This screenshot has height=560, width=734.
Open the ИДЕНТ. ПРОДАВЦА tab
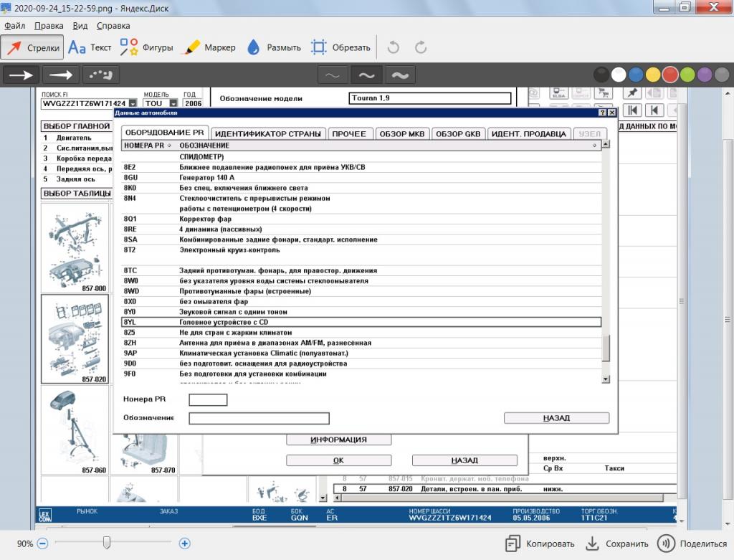pyautogui.click(x=529, y=134)
